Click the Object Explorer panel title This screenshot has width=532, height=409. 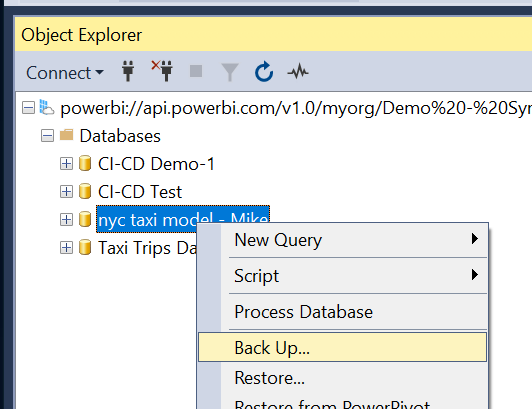point(81,35)
